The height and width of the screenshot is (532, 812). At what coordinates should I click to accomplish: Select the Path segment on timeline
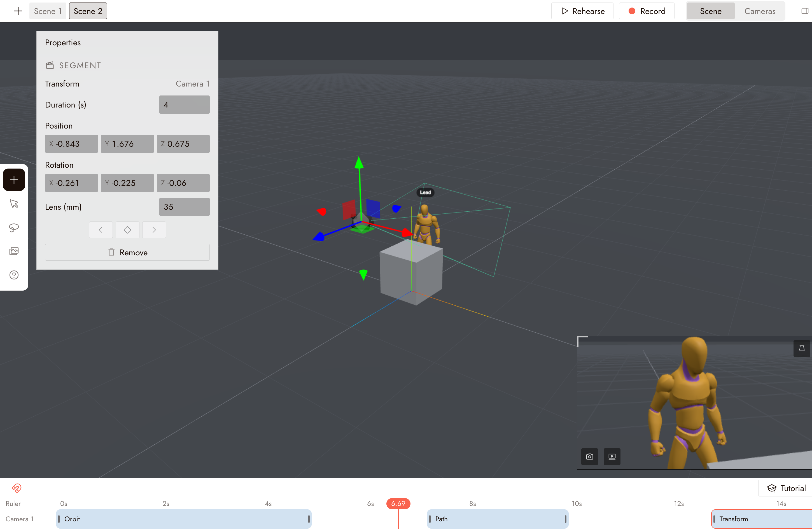point(498,519)
